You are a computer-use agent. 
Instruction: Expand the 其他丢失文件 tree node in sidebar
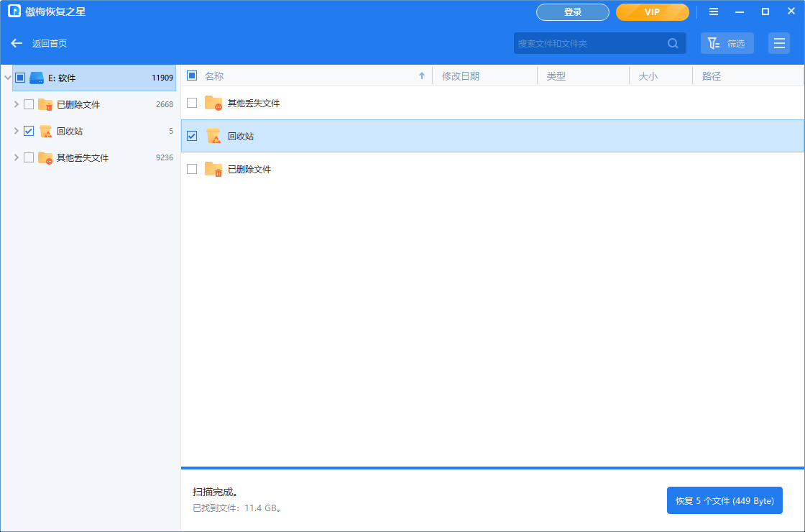(17, 157)
